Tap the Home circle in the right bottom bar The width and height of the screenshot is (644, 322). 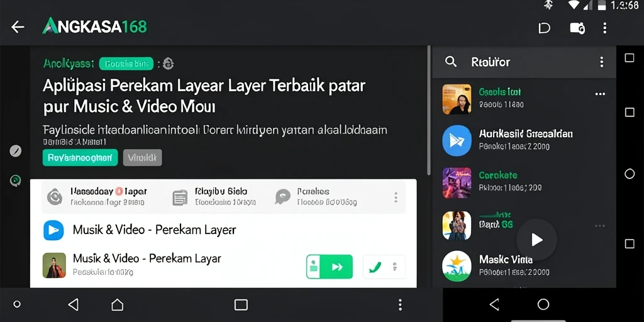tap(543, 304)
